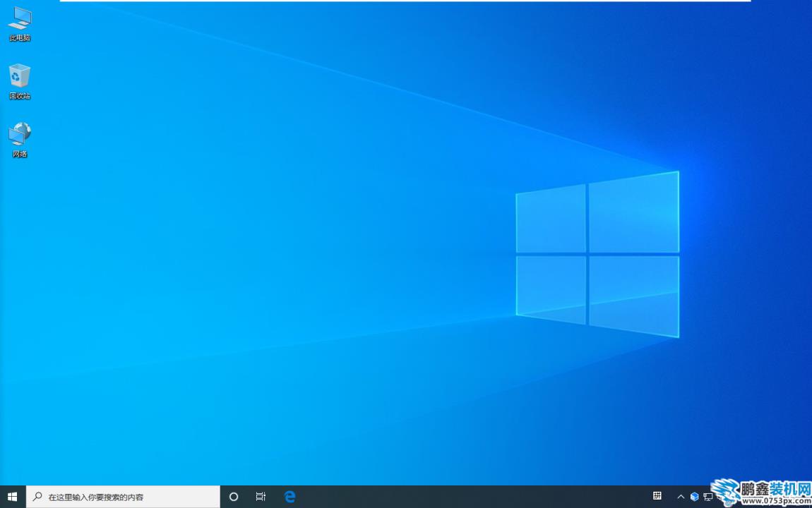This screenshot has height=508, width=812.
Task: Open Cortana from the taskbar circle icon
Action: pos(234,497)
